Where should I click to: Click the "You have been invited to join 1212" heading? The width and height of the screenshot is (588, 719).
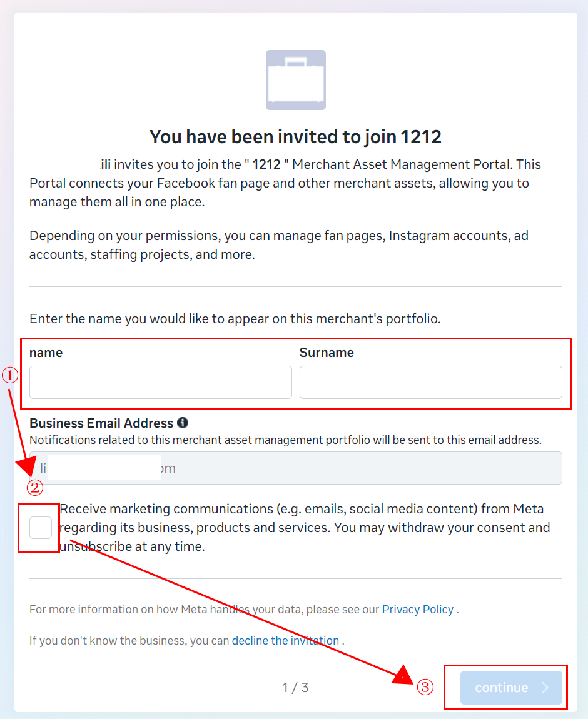coord(295,137)
